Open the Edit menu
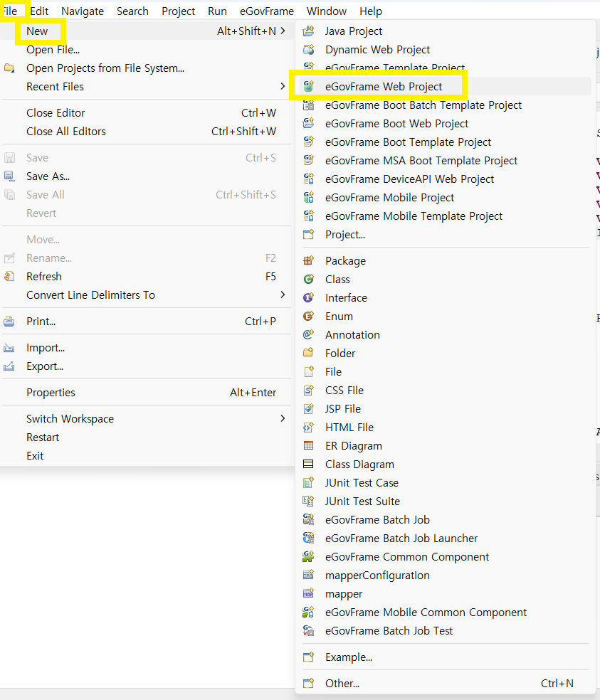The width and height of the screenshot is (600, 700). coord(39,11)
